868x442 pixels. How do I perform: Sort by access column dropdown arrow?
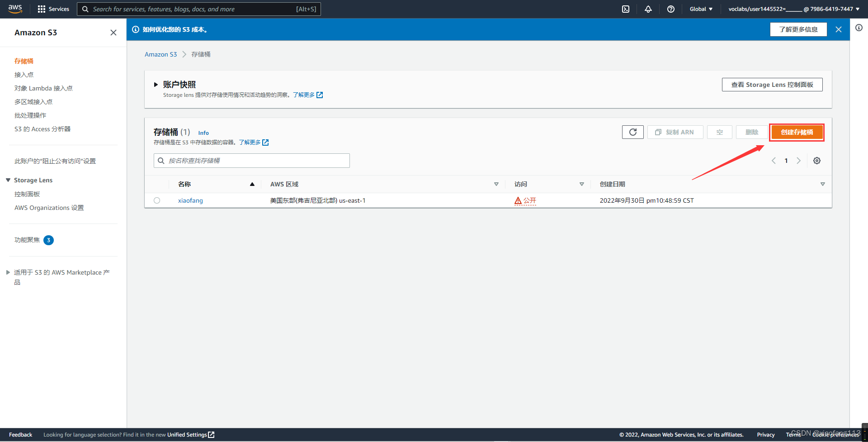[582, 184]
